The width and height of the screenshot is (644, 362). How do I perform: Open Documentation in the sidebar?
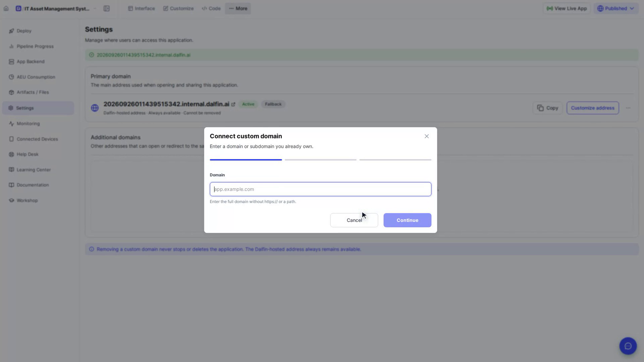coord(38,185)
